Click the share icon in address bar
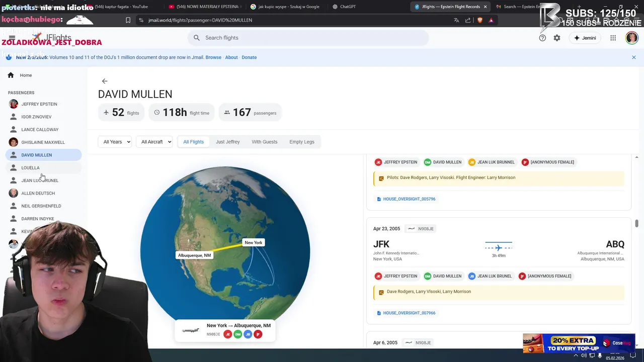Image resolution: width=644 pixels, height=362 pixels. 468,20
